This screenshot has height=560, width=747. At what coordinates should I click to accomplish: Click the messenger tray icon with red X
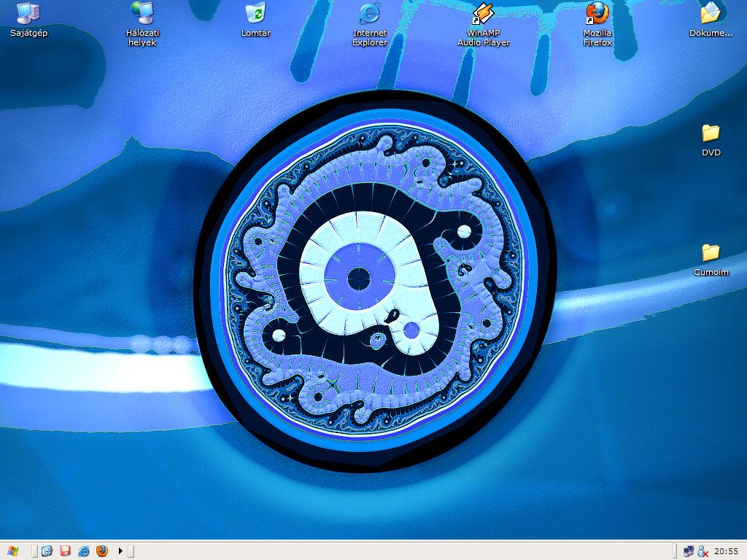coord(703,551)
